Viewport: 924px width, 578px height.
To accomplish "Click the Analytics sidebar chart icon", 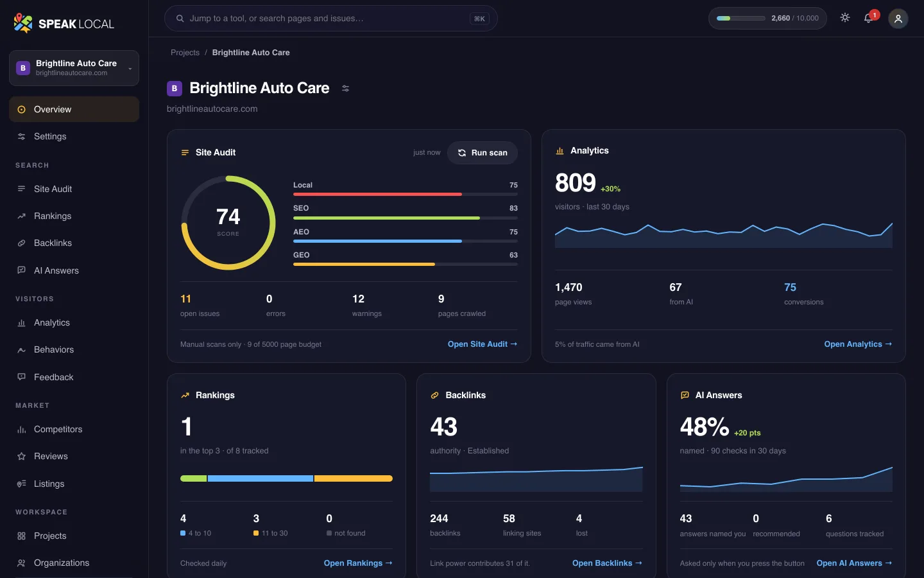I will tap(21, 323).
